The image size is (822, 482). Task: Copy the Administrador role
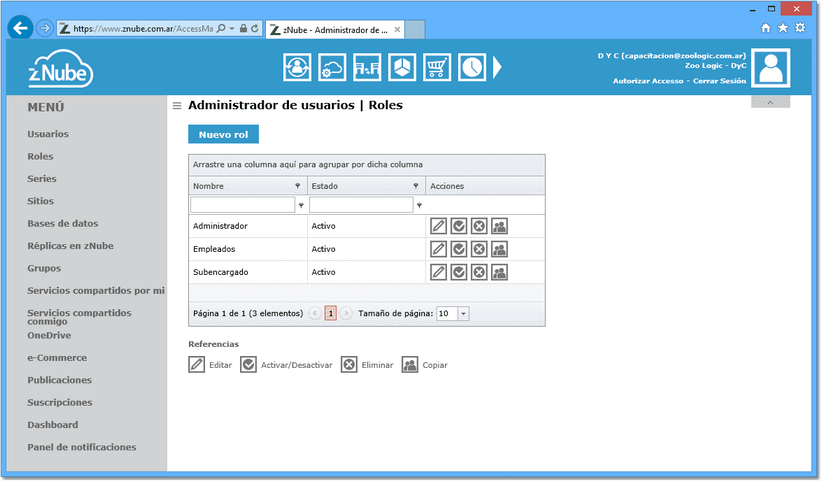coord(499,226)
